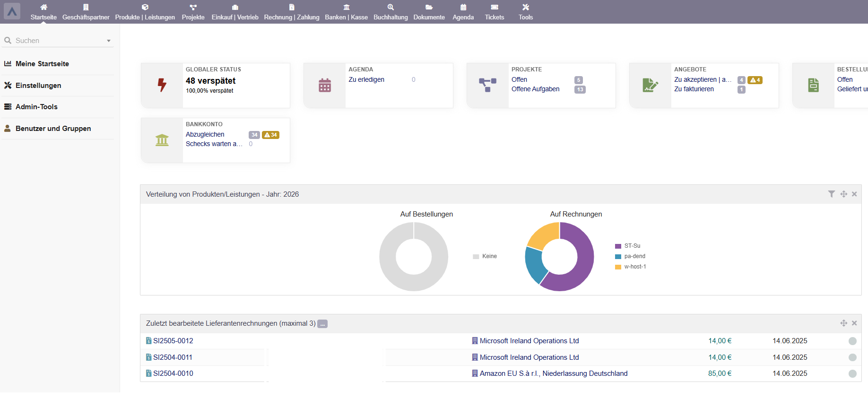Open the Projekte menu

[193, 12]
